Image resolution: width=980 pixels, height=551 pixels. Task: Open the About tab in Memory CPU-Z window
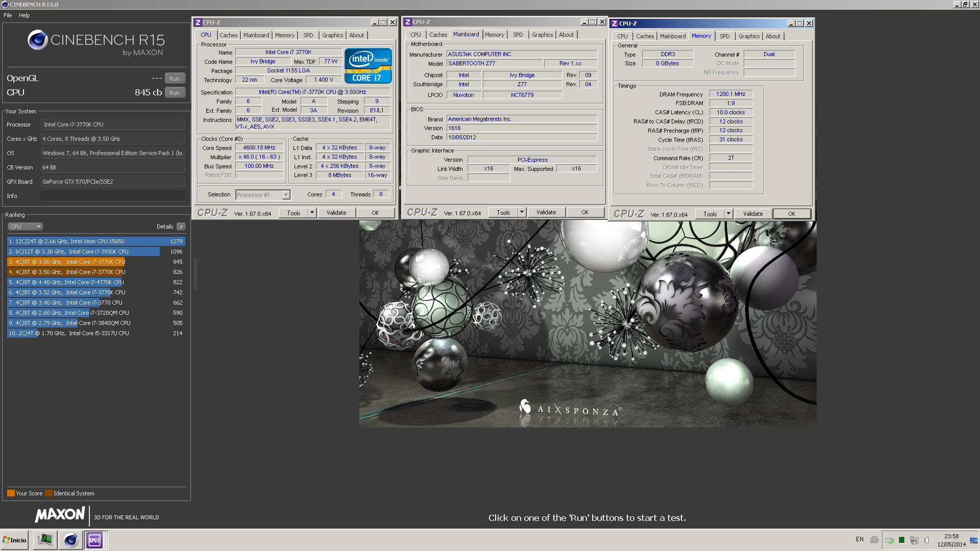773,36
